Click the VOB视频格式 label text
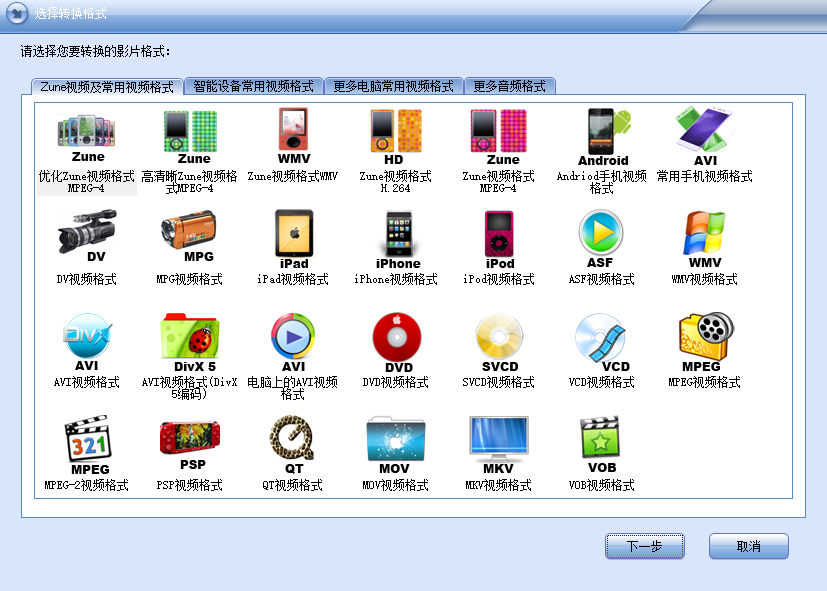Viewport: 827px width, 591px height. click(x=601, y=485)
